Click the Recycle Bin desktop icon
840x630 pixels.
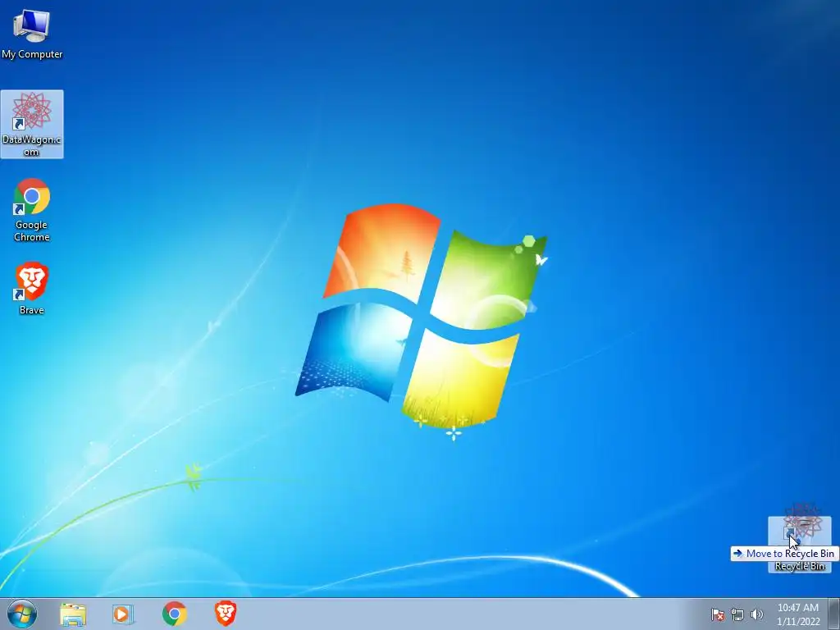pyautogui.click(x=799, y=545)
